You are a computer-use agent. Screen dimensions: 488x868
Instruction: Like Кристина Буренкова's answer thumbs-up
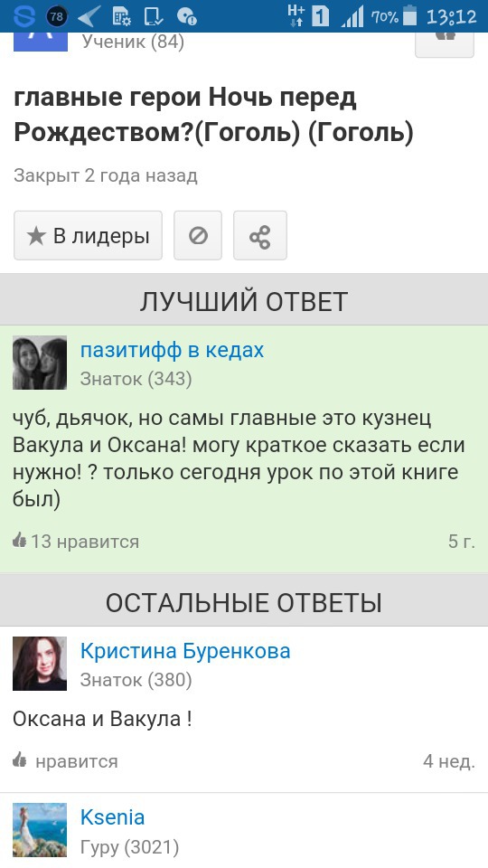point(19,760)
